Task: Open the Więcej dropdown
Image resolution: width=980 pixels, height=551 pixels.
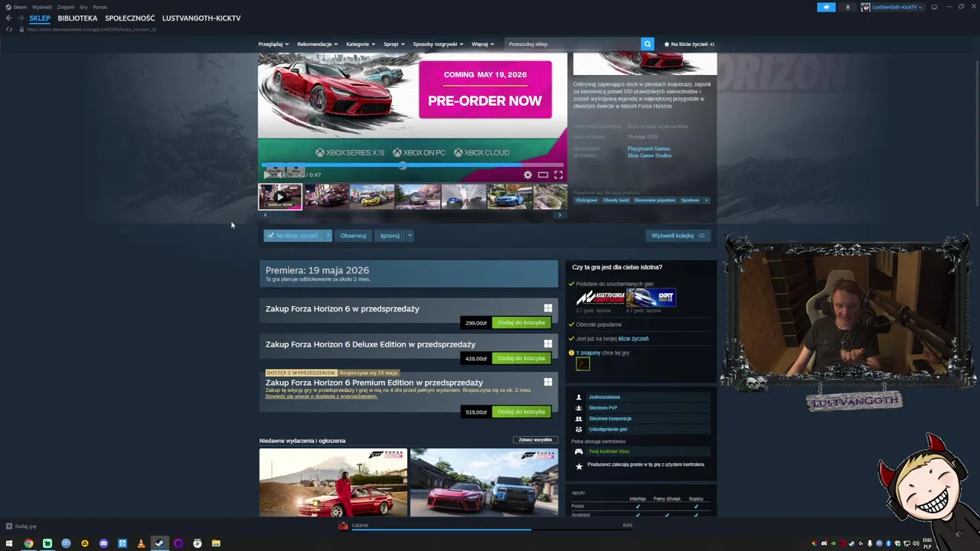Action: point(482,44)
